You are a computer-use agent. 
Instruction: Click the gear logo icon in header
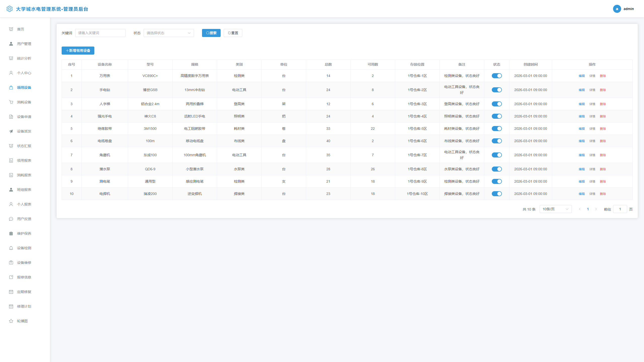pos(10,9)
